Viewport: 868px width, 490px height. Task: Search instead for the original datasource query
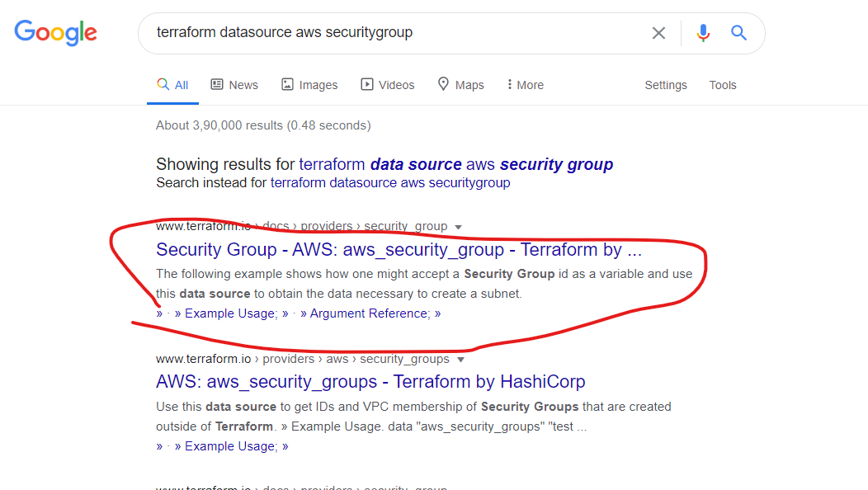[390, 182]
